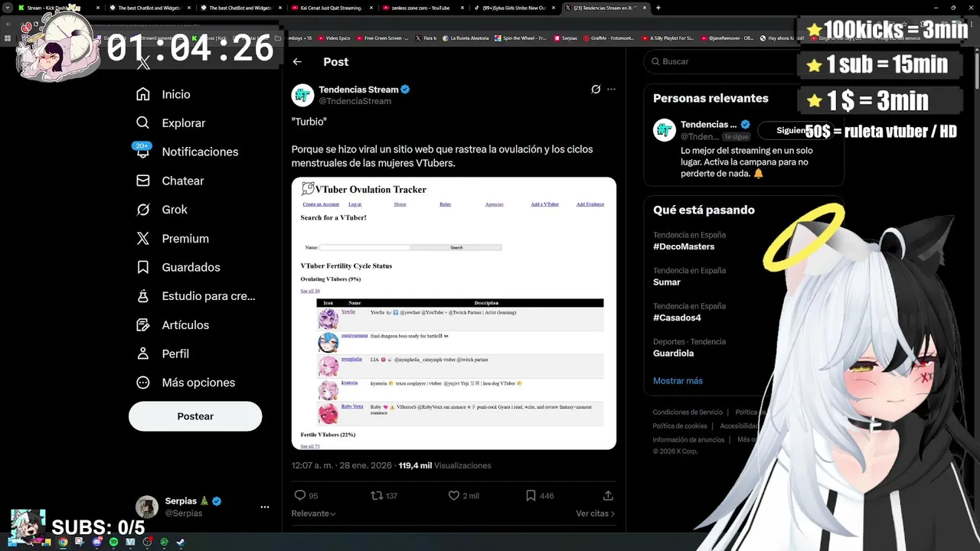Expand the Relevante replies sort dropdown
This screenshot has height=551, width=980.
click(313, 514)
